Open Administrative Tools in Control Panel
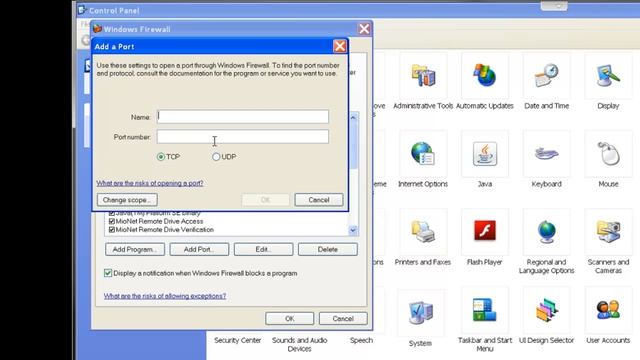The height and width of the screenshot is (360, 640). tap(423, 76)
